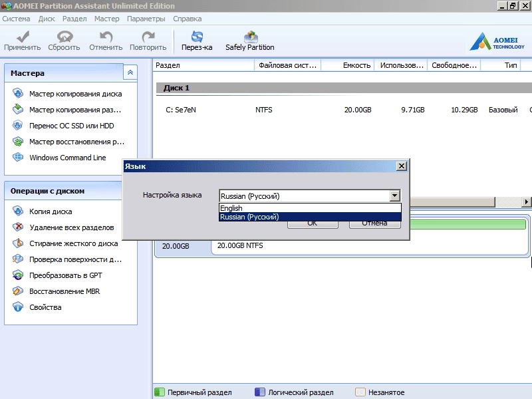
Task: Click the Отменить undo arrow icon
Action: pyautogui.click(x=106, y=37)
